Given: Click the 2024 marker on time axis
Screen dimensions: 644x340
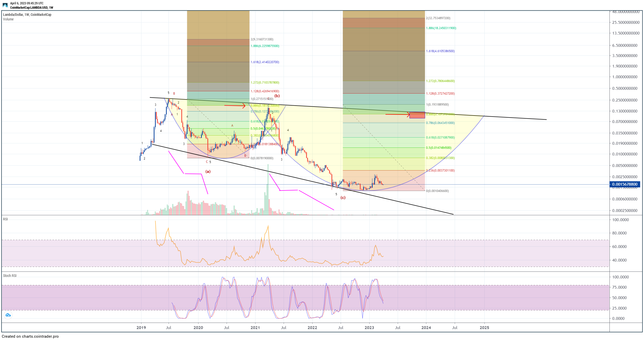Looking at the screenshot, I should [426, 327].
